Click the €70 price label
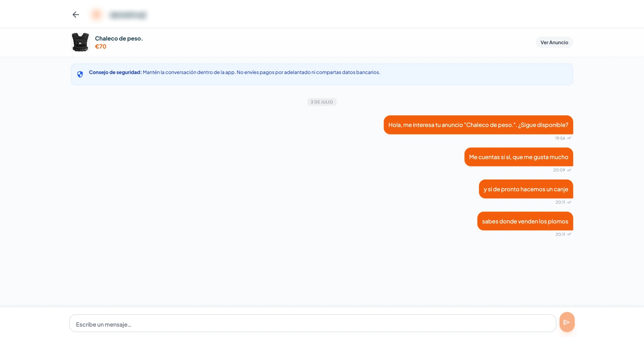 coord(101,47)
